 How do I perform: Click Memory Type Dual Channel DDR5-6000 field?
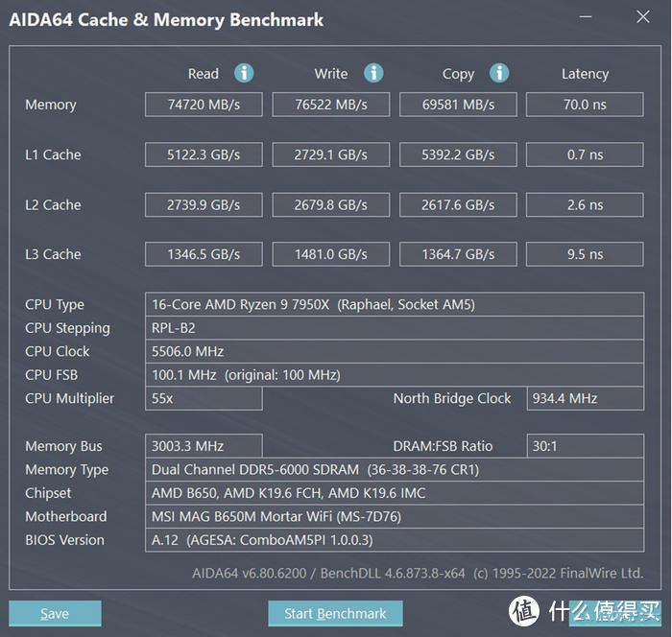395,469
